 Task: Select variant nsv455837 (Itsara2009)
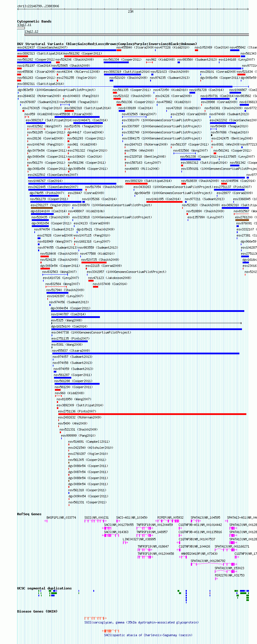pyautogui.click(x=71, y=351)
